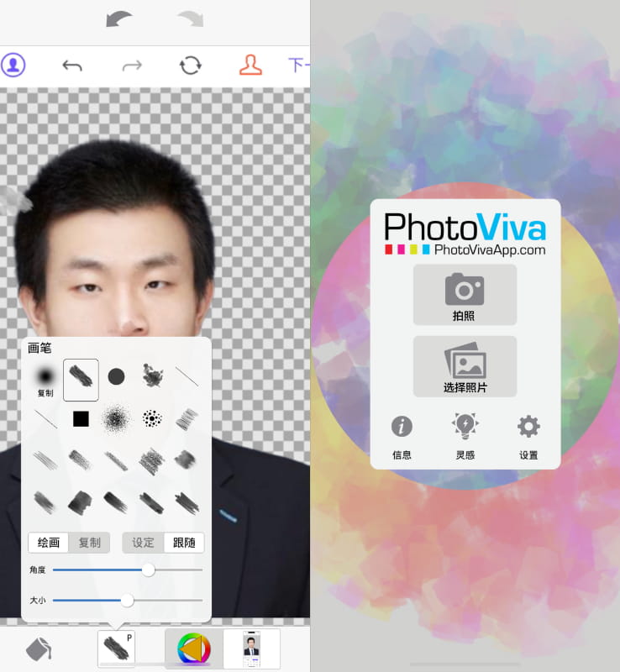Choose the ink splatter brush
The height and width of the screenshot is (672, 620).
coord(152,375)
